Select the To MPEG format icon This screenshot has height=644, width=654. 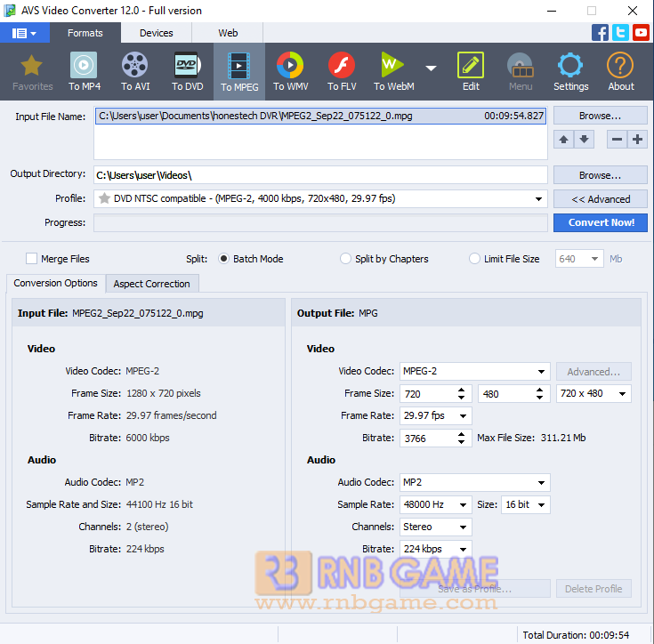[239, 72]
